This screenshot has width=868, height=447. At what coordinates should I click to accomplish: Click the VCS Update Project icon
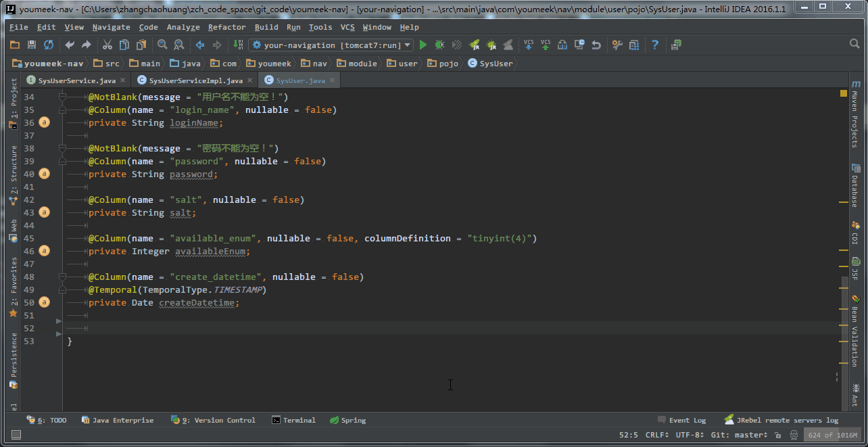[x=529, y=45]
